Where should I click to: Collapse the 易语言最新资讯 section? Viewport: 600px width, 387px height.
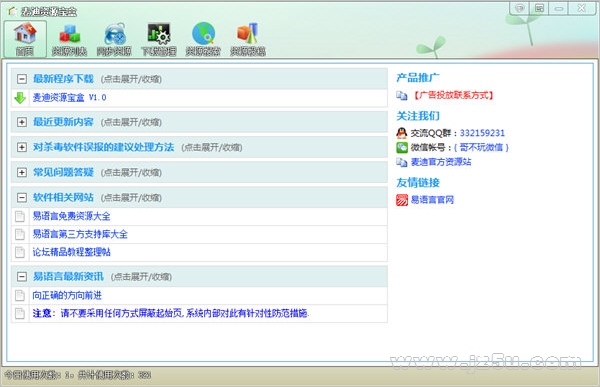tap(22, 277)
